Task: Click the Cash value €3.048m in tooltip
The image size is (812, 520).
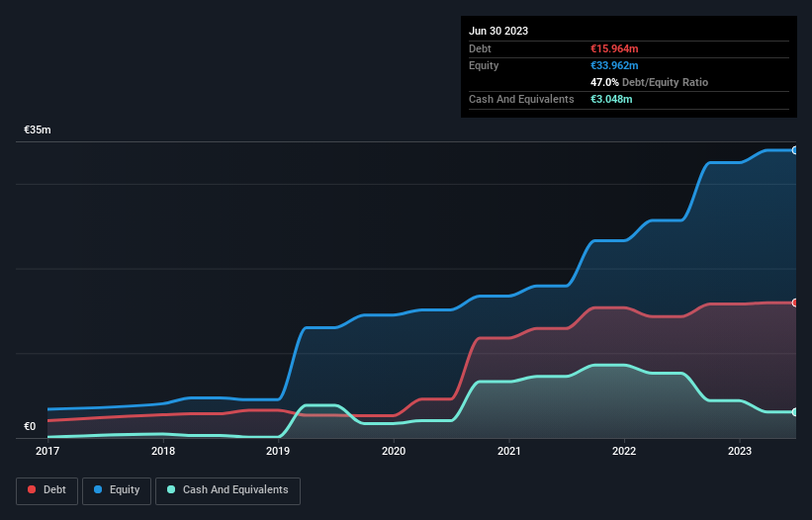Action: [x=611, y=99]
